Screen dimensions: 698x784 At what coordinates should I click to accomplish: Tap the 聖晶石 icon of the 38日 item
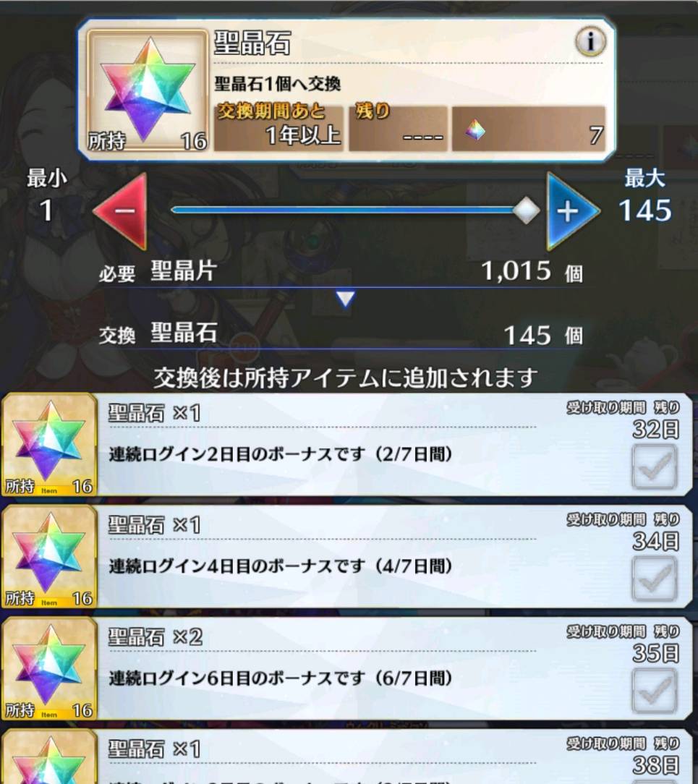[48, 757]
